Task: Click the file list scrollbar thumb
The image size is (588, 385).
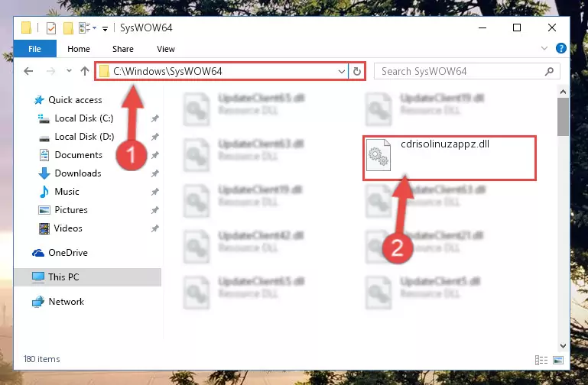Action: click(563, 117)
